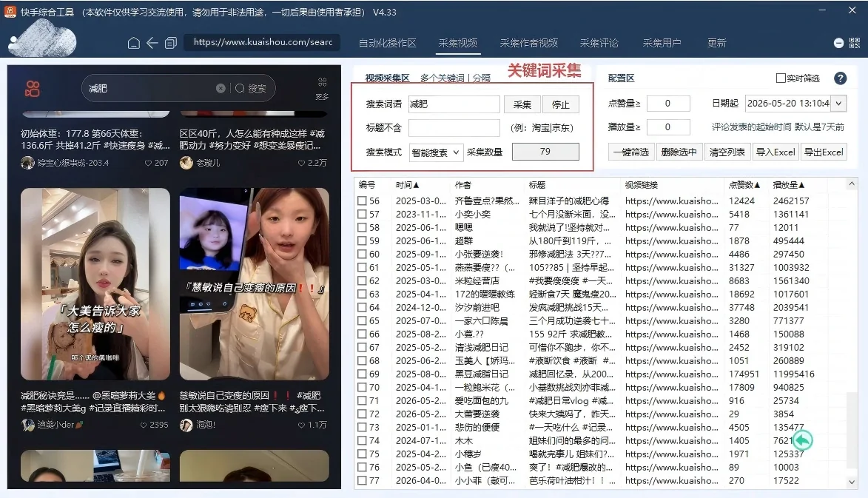Go back using the left arrow icon
868x498 pixels.
point(152,43)
